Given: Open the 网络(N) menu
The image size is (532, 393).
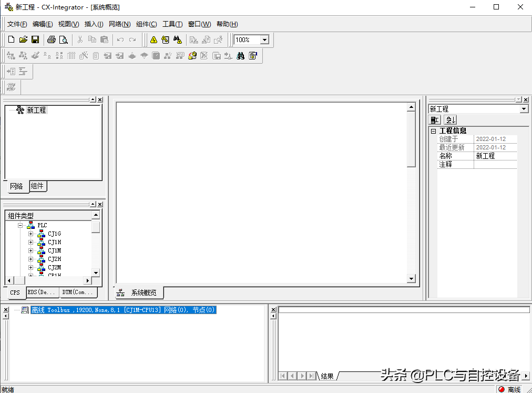Looking at the screenshot, I should (x=119, y=24).
